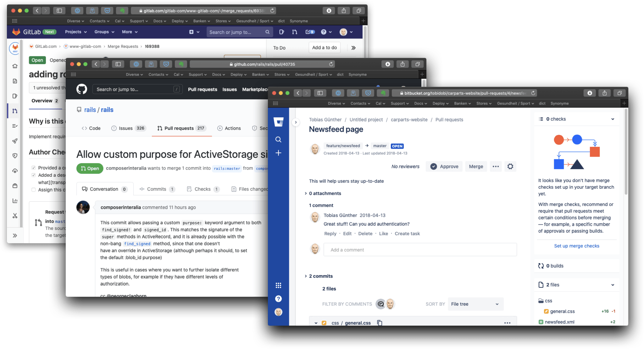Click Add a to do button
Viewport: 644px width, 349px height.
click(324, 47)
